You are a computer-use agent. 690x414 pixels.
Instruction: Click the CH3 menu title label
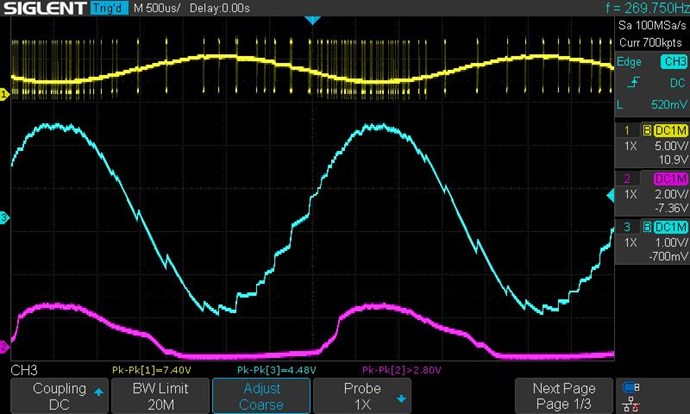click(24, 370)
